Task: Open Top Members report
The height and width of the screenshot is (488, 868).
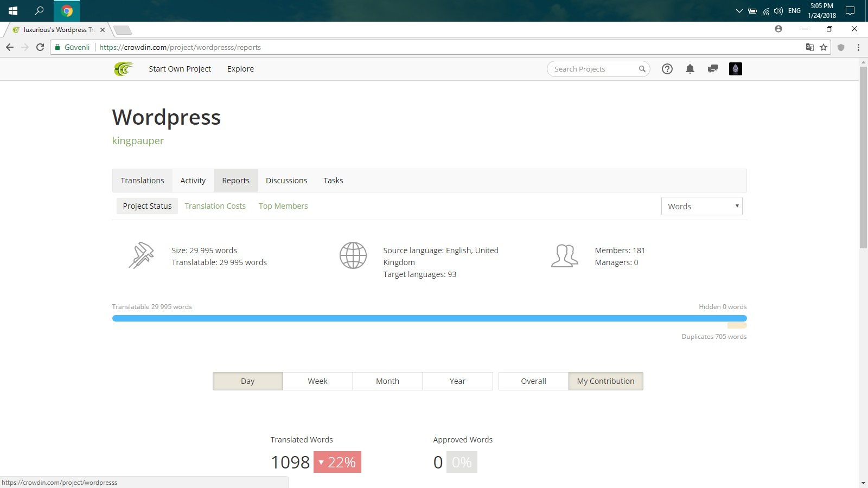Action: 283,206
